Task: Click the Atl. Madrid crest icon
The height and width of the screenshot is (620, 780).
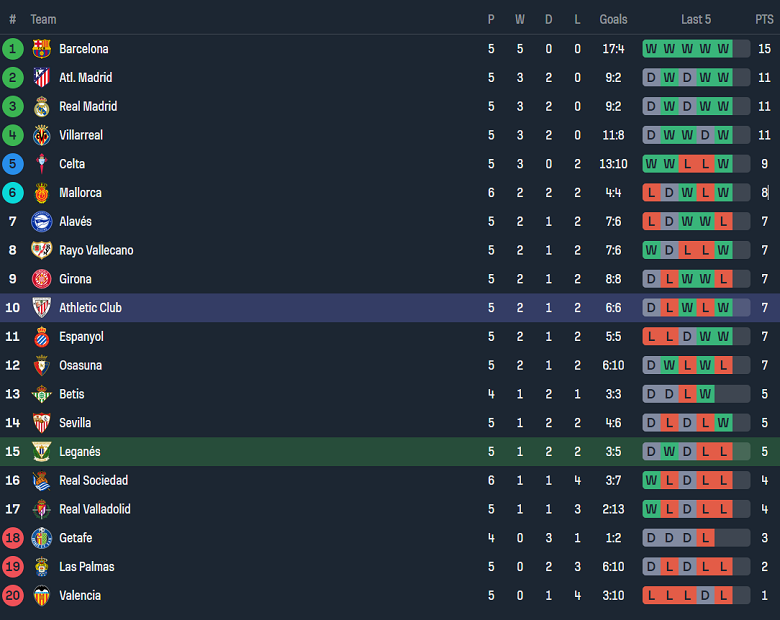Action: (41, 78)
